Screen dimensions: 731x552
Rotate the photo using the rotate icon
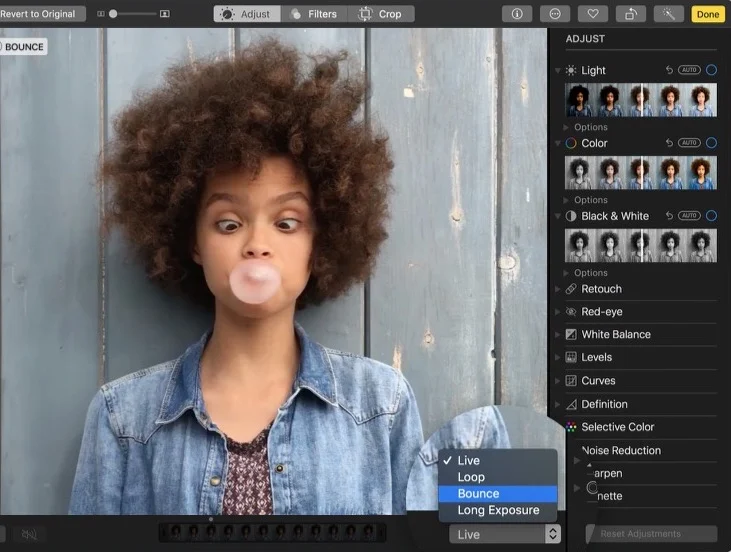631,14
